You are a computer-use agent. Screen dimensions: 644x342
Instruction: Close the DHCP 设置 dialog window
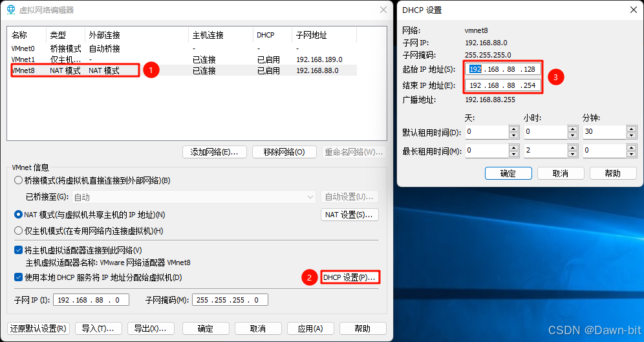pos(634,10)
